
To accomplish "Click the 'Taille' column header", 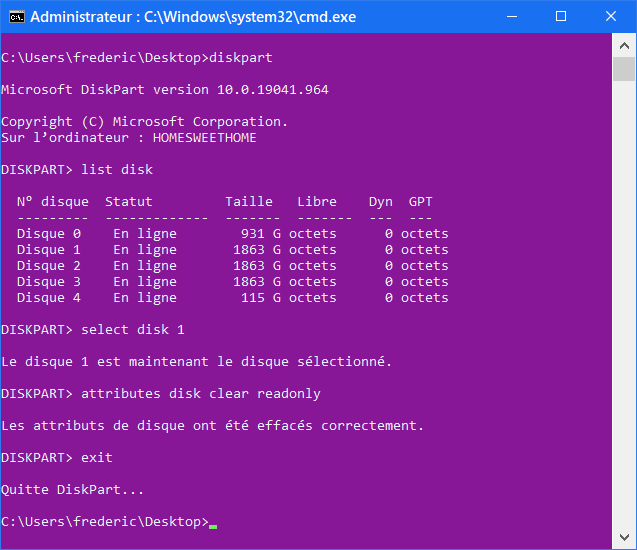I will point(249,202).
